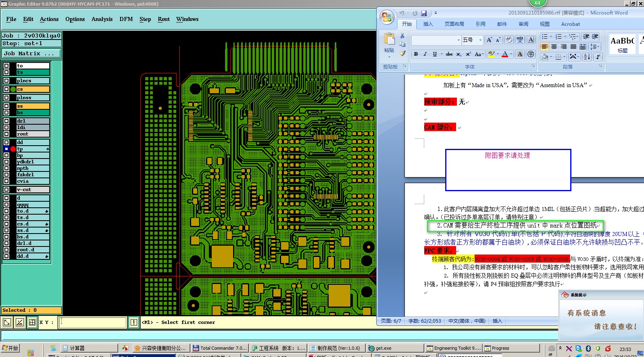Click the exclamation mark button beside XY field
644x357 pixels.
(134, 322)
